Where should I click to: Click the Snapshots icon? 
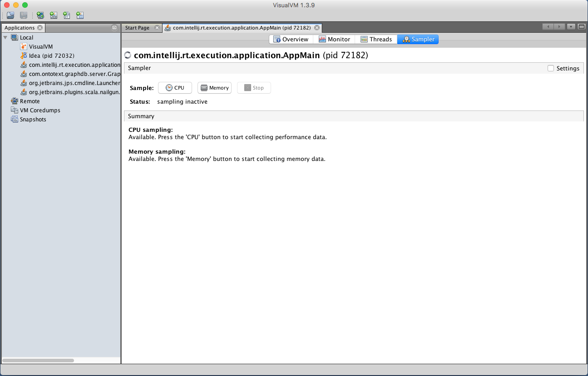15,120
